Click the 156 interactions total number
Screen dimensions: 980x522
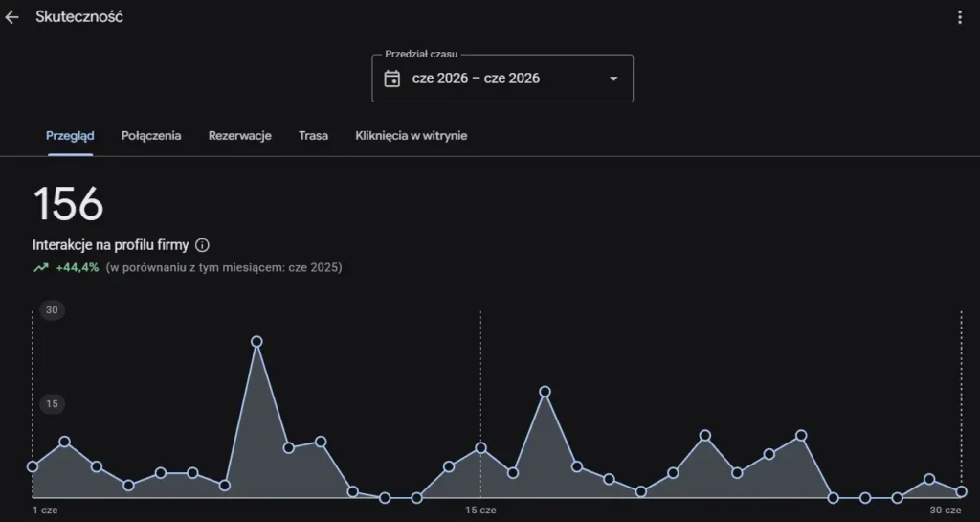(68, 204)
